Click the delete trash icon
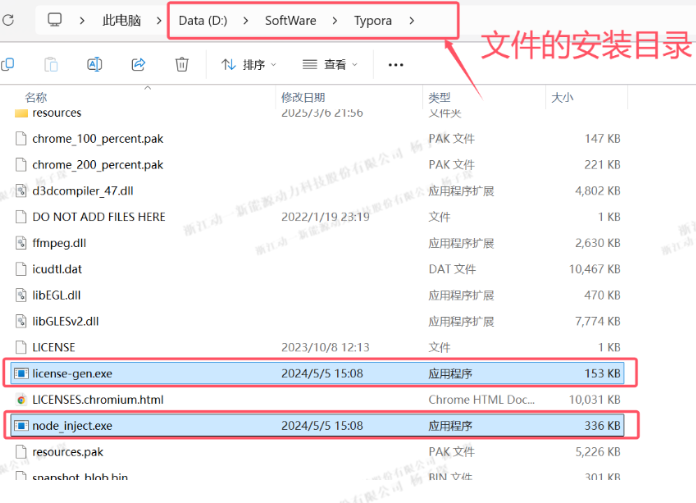 (182, 65)
